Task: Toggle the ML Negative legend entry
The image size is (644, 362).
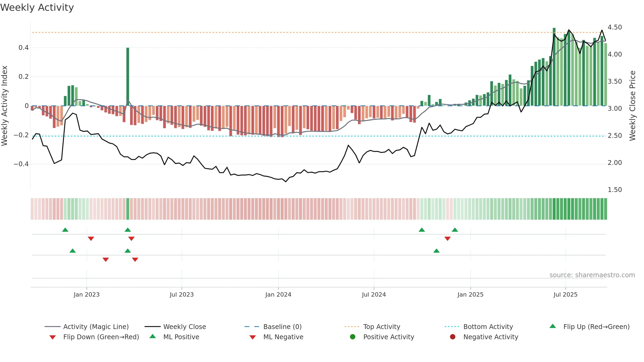Action: (276, 337)
